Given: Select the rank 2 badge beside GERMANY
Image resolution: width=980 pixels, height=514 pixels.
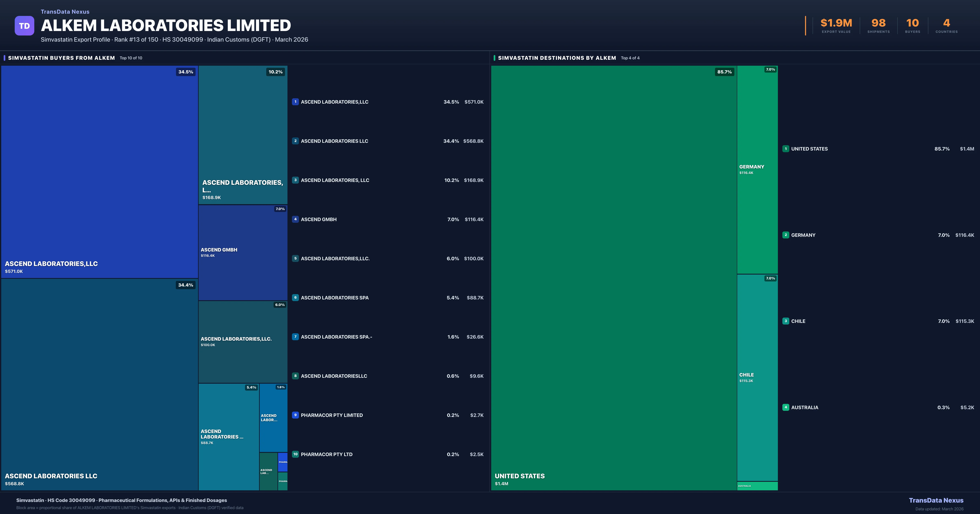Looking at the screenshot, I should pyautogui.click(x=786, y=235).
